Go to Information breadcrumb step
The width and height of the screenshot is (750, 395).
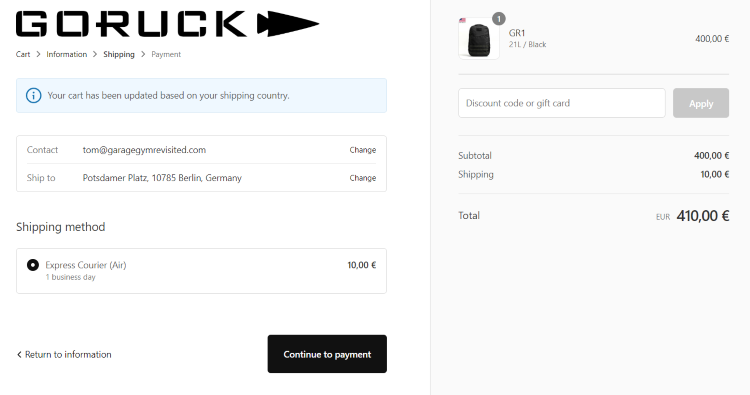(66, 54)
